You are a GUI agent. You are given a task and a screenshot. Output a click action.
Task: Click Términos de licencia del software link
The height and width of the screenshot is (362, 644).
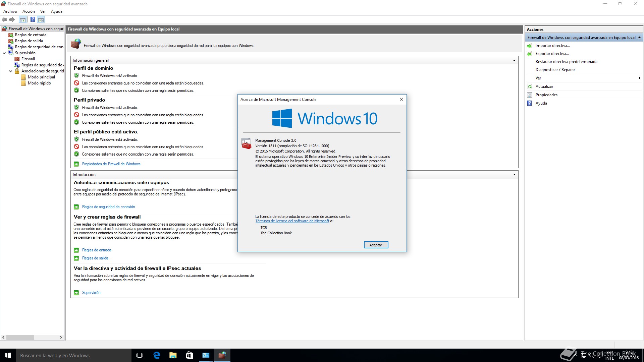[292, 221]
